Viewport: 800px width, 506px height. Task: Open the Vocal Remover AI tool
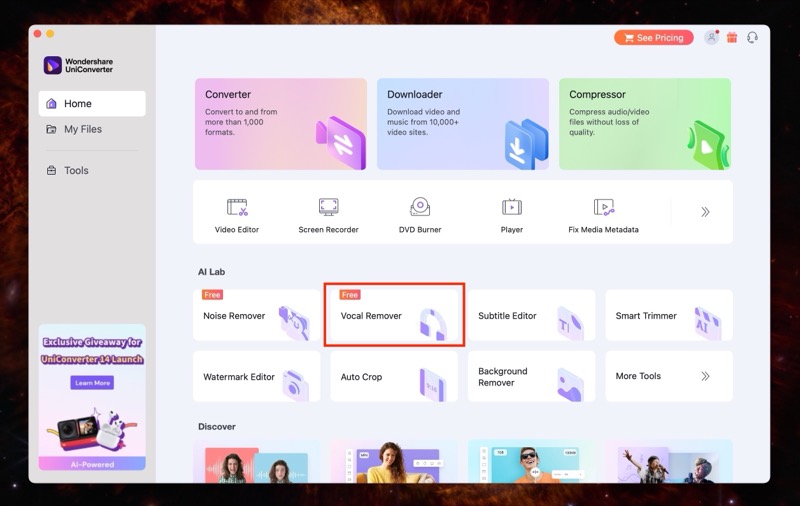pos(394,315)
